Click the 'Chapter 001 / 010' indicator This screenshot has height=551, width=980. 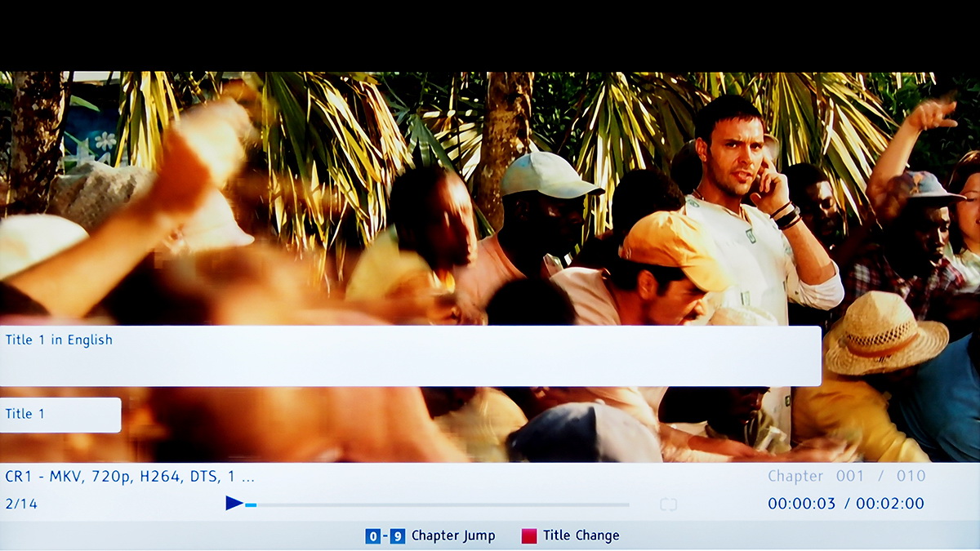(x=847, y=476)
